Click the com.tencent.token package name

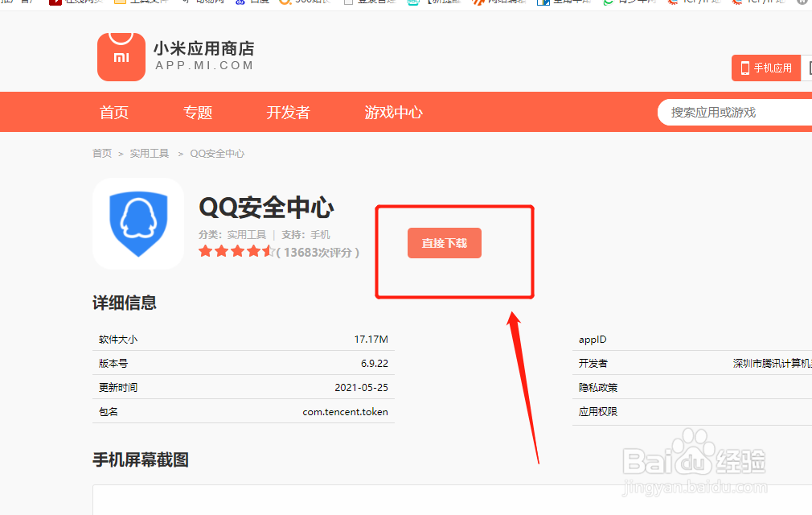point(346,412)
